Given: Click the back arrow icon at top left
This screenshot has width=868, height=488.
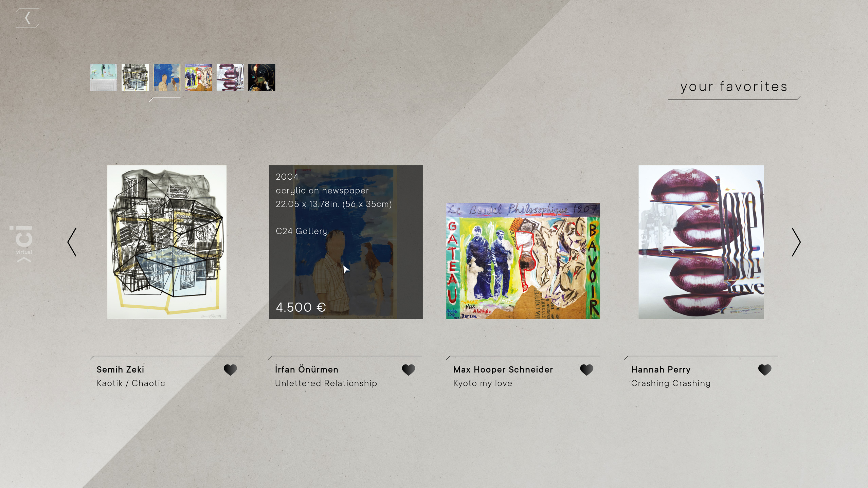Looking at the screenshot, I should pos(28,18).
